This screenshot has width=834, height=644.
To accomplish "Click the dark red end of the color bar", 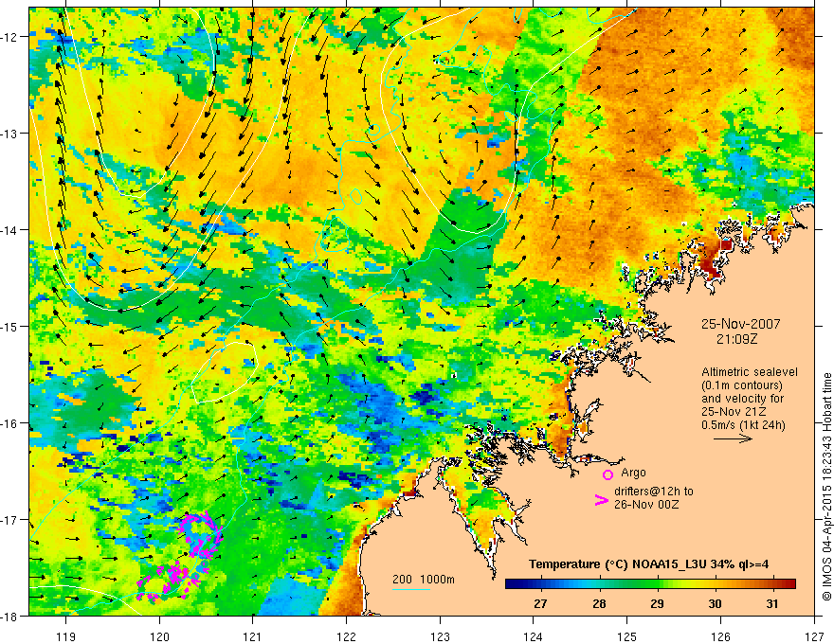I will pos(789,583).
